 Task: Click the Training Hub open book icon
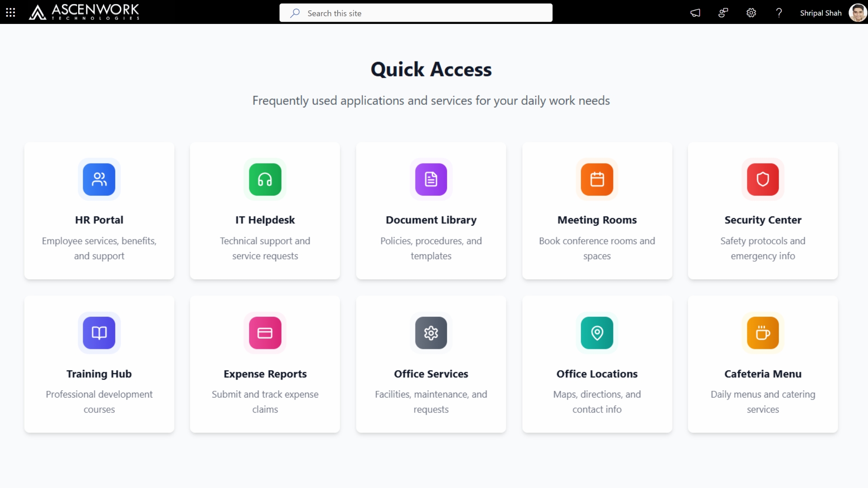click(99, 333)
